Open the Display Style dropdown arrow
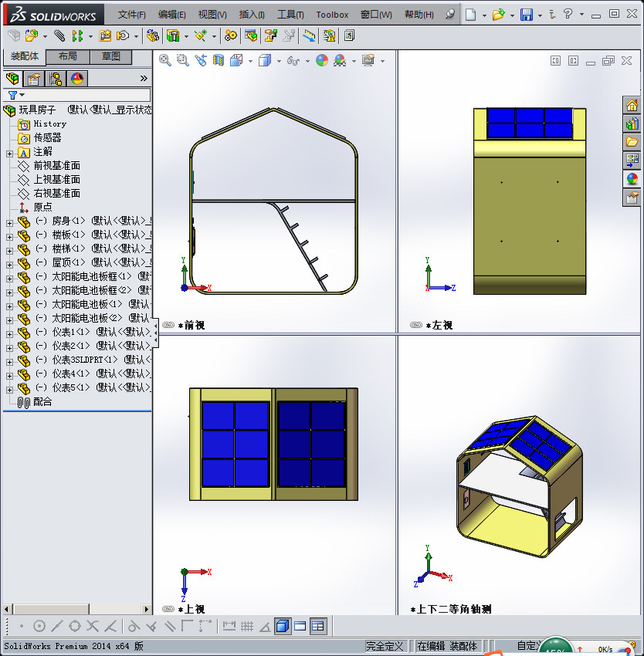 coord(279,62)
